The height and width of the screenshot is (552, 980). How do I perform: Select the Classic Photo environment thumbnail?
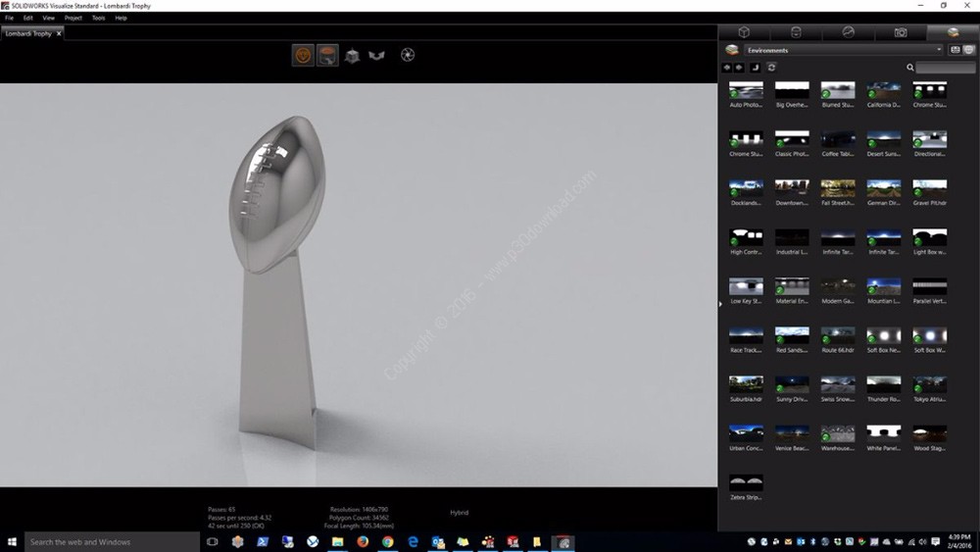pyautogui.click(x=792, y=139)
